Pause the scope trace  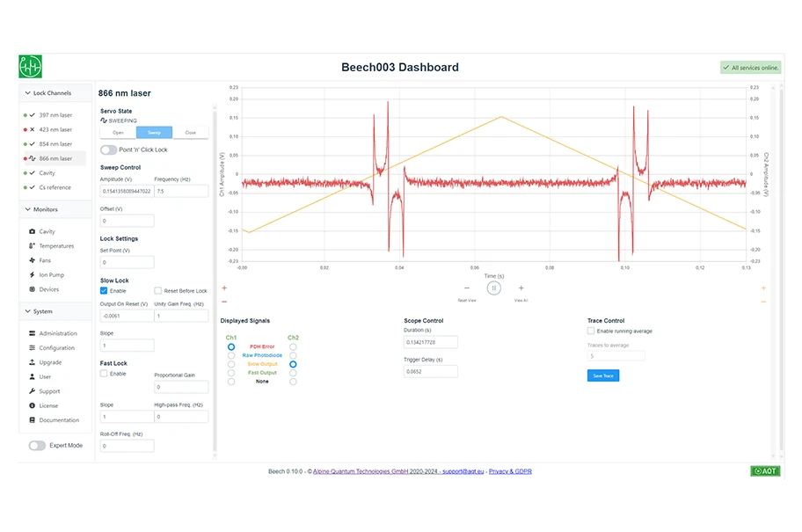[494, 288]
